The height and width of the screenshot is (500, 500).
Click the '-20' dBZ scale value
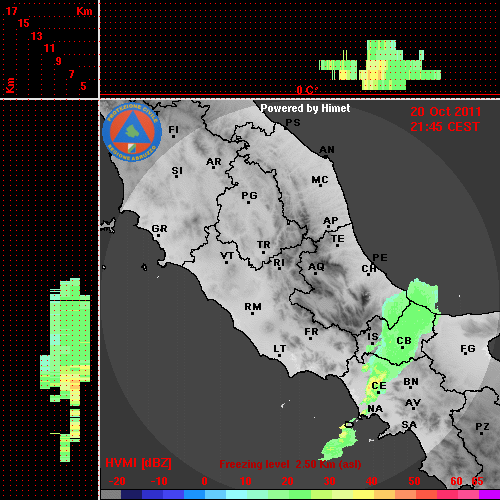tap(117, 481)
